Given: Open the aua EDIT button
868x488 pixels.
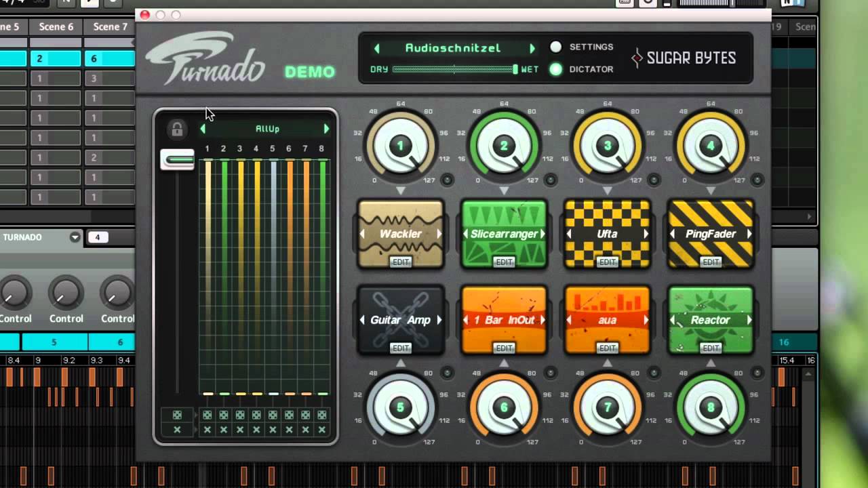Looking at the screenshot, I should pyautogui.click(x=607, y=348).
